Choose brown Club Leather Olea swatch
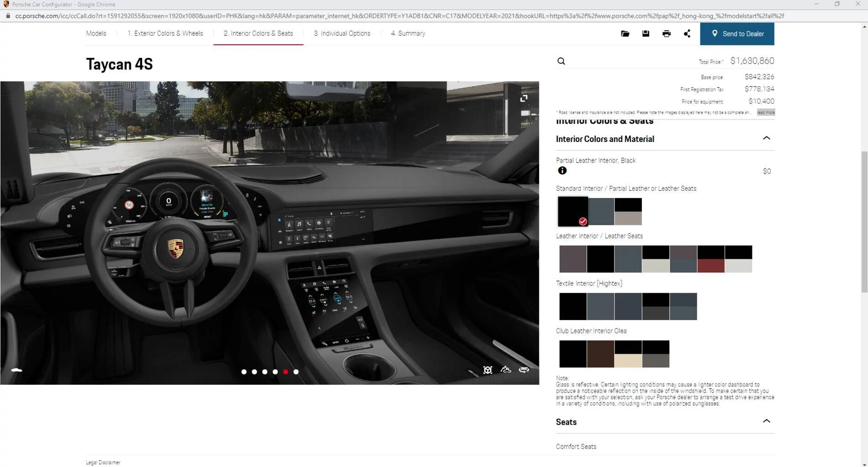868x467 pixels. (600, 354)
